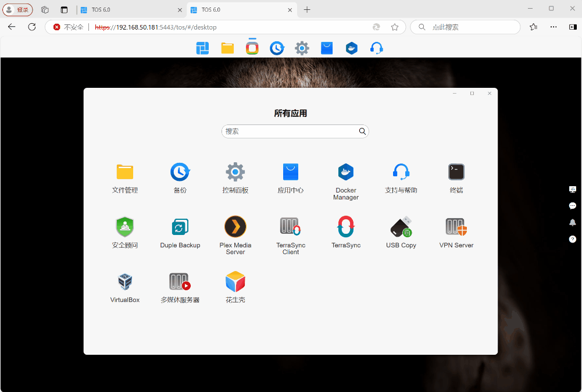Open a new browser tab
582x392 pixels.
[x=307, y=10]
